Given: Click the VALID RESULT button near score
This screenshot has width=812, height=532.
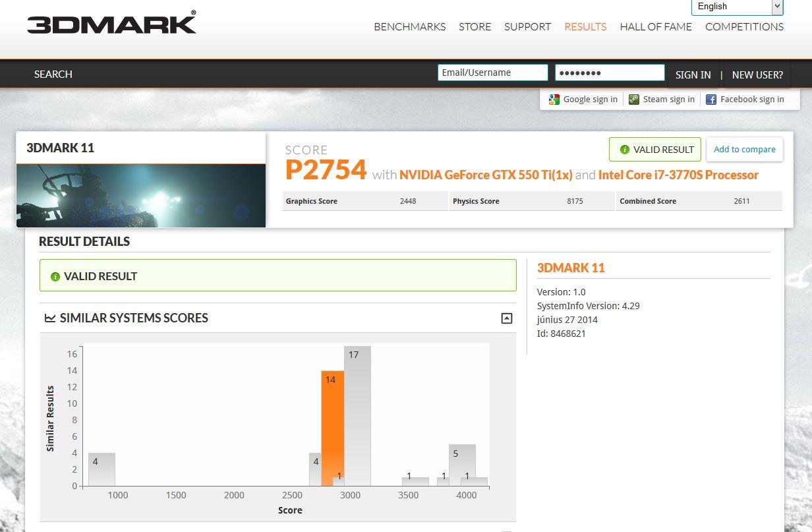Looking at the screenshot, I should 655,150.
